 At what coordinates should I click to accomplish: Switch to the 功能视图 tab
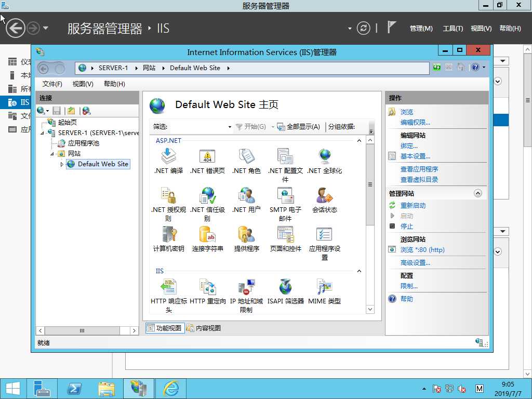pyautogui.click(x=165, y=328)
